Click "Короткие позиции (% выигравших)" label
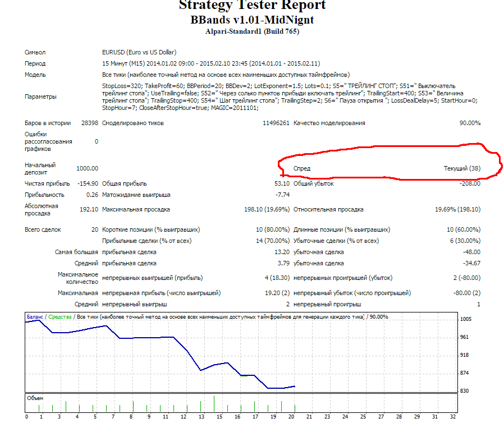 [x=151, y=229]
